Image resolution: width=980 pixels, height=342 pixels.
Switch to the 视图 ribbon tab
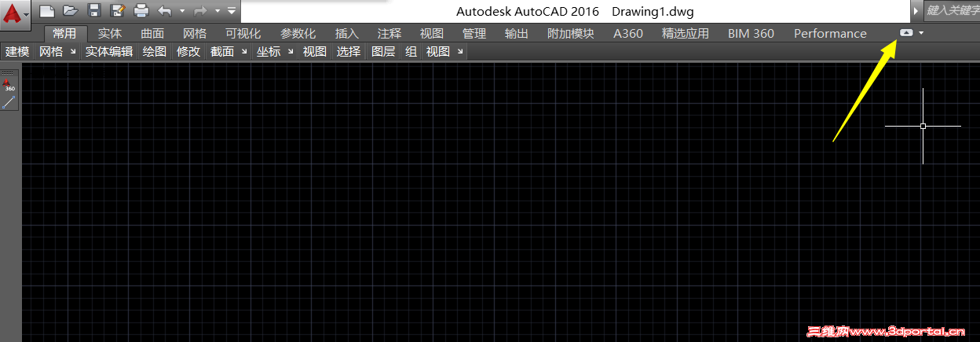point(432,33)
